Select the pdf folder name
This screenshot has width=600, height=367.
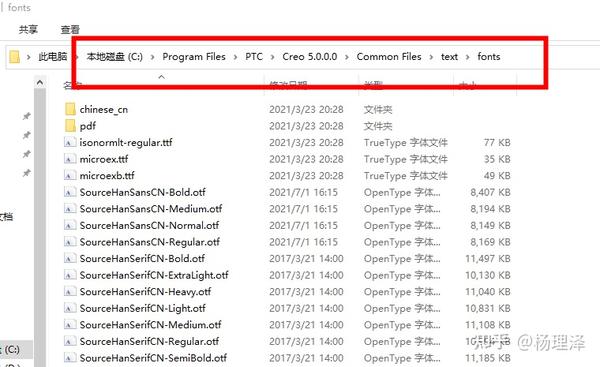click(88, 126)
